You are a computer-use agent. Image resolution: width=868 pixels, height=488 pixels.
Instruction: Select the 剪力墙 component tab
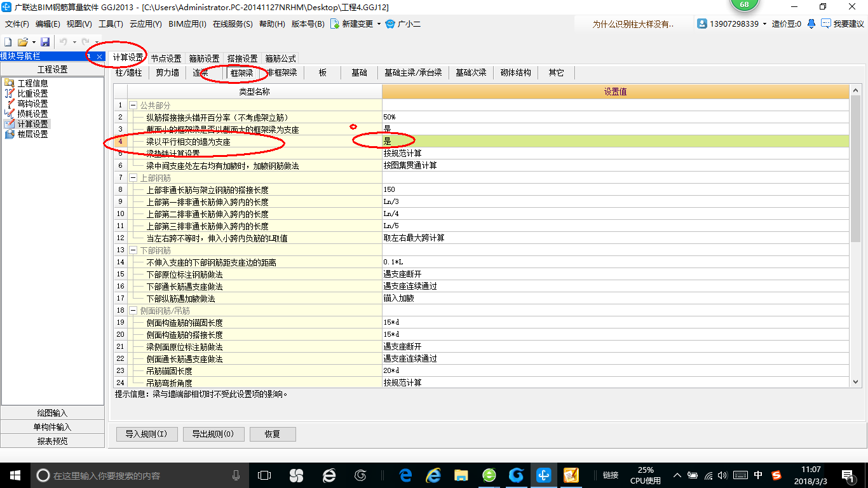(x=168, y=72)
